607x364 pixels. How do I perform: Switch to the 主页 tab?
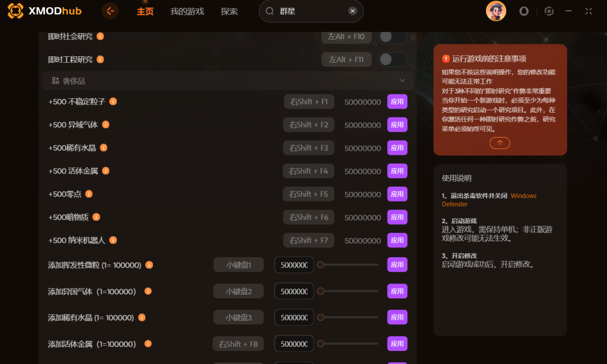[145, 11]
